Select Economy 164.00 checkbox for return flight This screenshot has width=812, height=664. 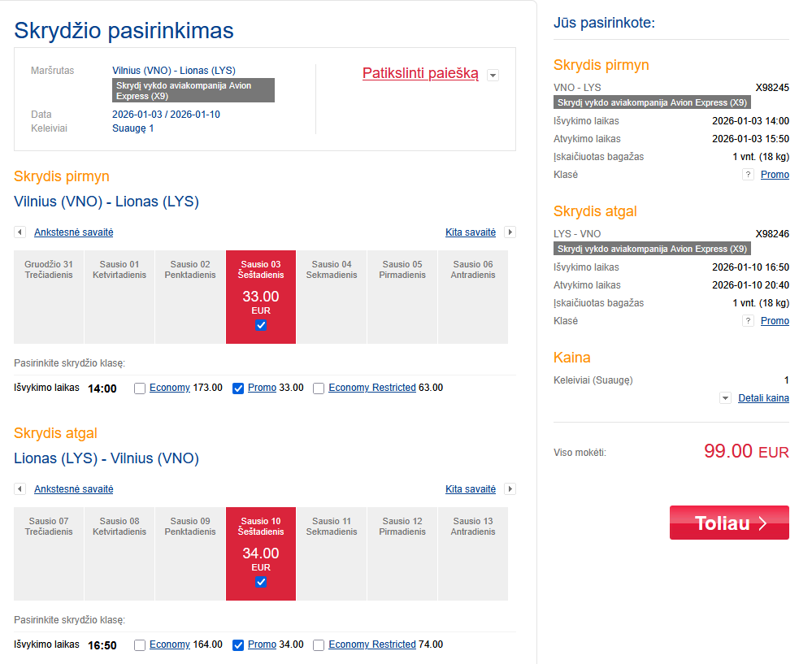tap(140, 645)
